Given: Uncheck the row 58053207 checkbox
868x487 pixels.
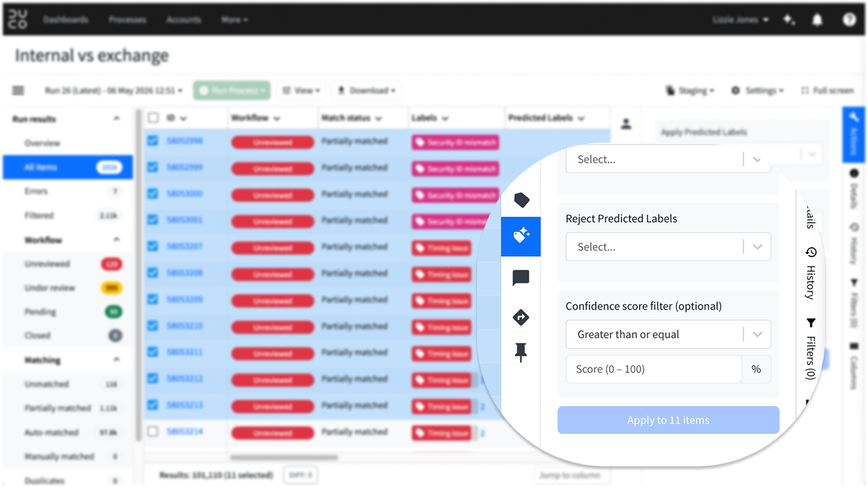Looking at the screenshot, I should 153,246.
